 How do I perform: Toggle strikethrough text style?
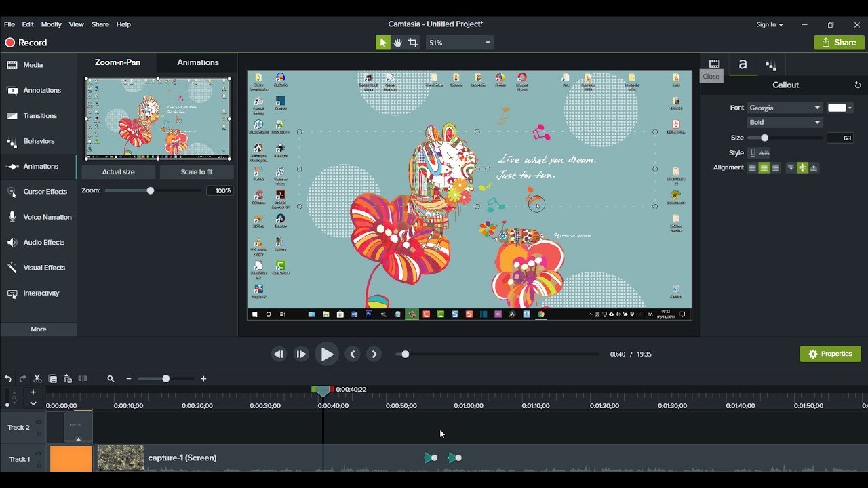pos(764,153)
